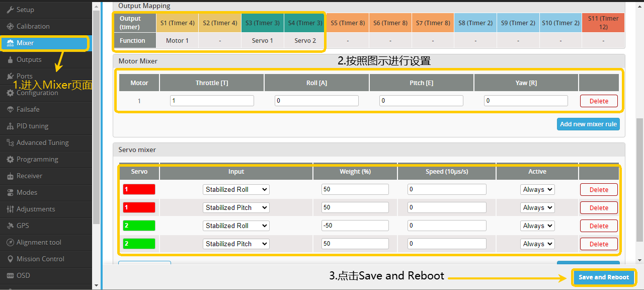Click the "S5 (Timer 8)" output cell
Screen dimensions: 644x290
(348, 23)
